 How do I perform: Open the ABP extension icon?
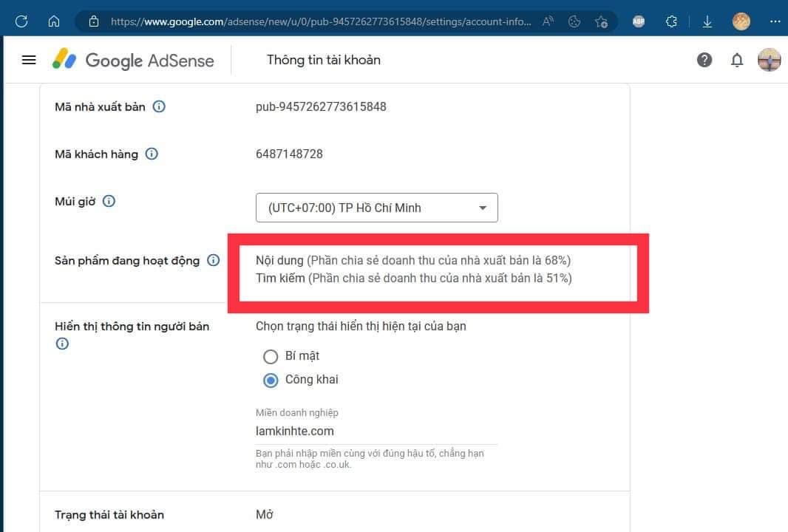pyautogui.click(x=638, y=21)
